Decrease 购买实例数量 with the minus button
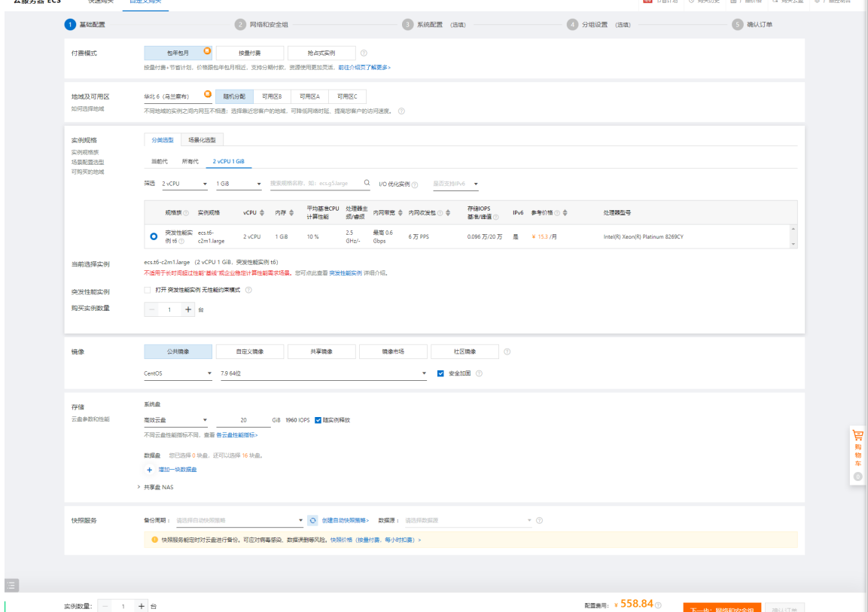Viewport: 868px width, 612px height. coord(151,309)
